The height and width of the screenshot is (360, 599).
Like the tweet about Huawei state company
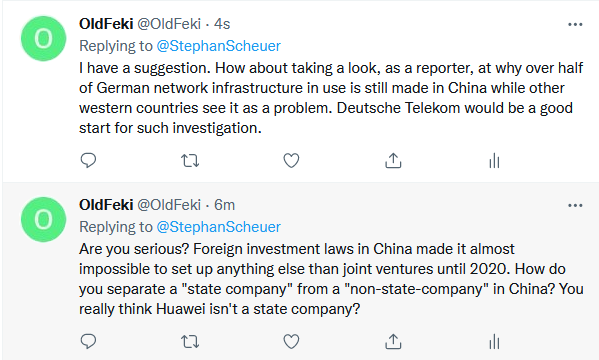point(291,342)
